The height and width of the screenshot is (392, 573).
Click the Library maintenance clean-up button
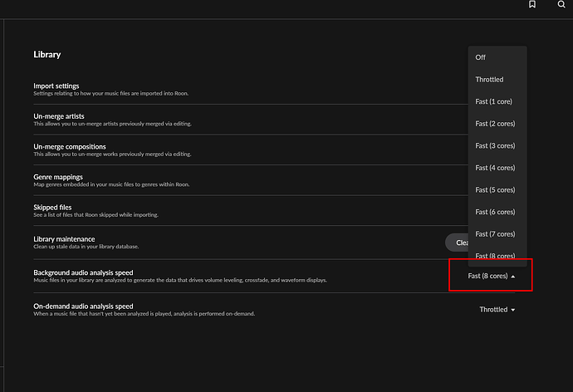coord(458,243)
